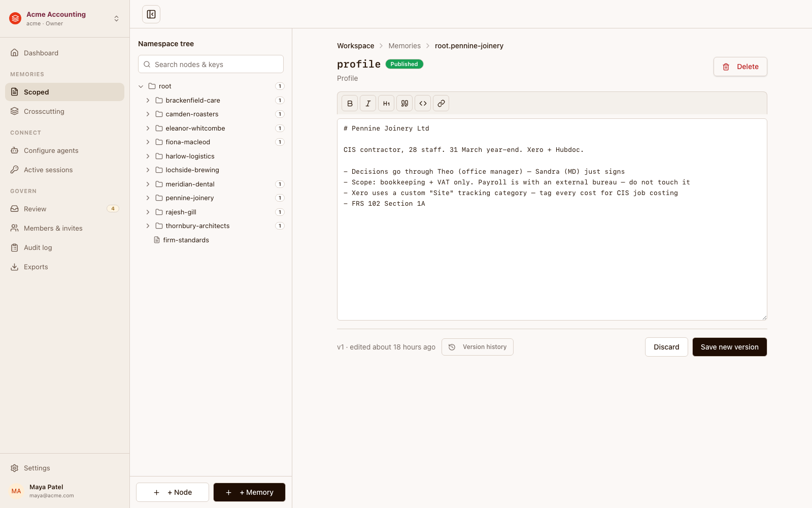
Task: Open Crosscutting memories
Action: (64, 111)
